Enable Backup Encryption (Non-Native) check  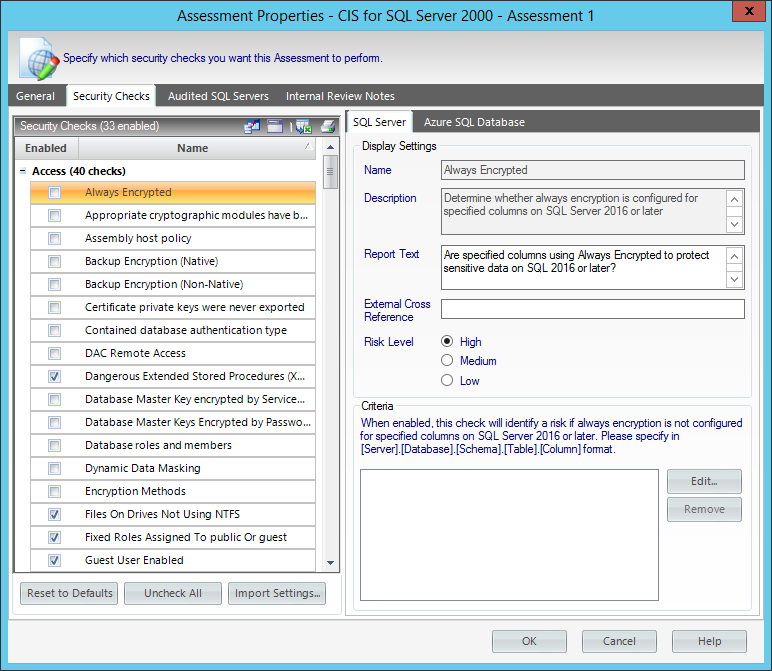(x=55, y=285)
